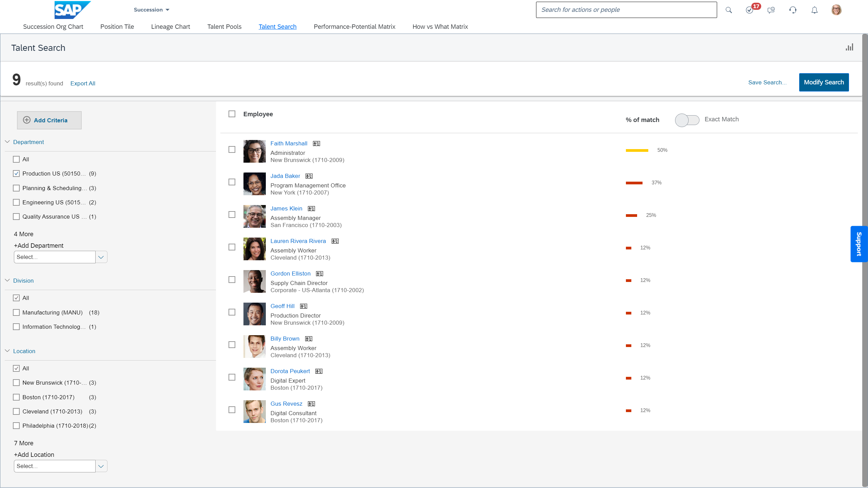Image resolution: width=868 pixels, height=488 pixels.
Task: Collapse the Division filter section
Action: pos(7,281)
